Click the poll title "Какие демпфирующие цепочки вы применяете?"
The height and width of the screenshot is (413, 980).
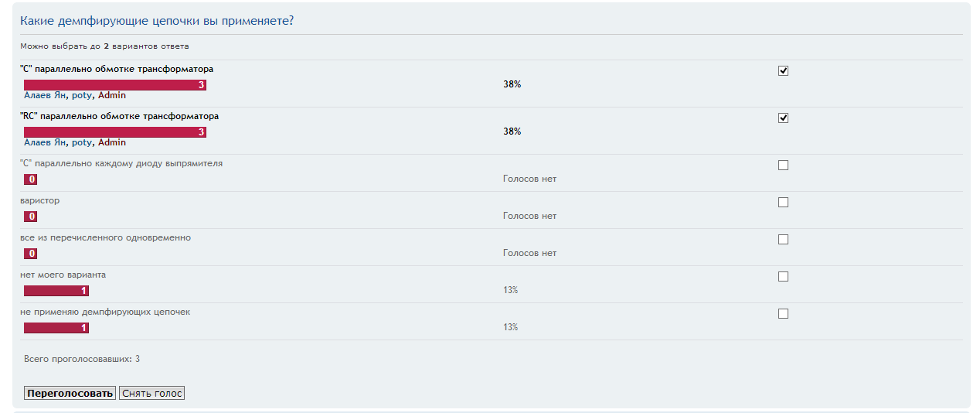coord(157,21)
